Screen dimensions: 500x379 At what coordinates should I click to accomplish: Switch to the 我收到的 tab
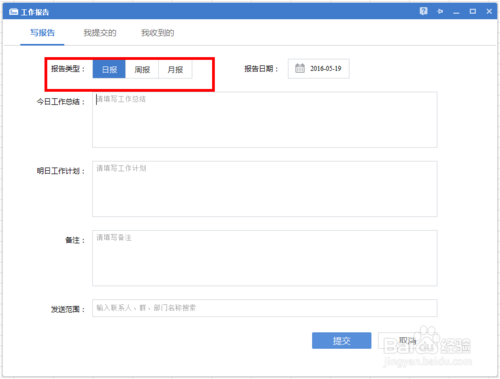[x=157, y=33]
